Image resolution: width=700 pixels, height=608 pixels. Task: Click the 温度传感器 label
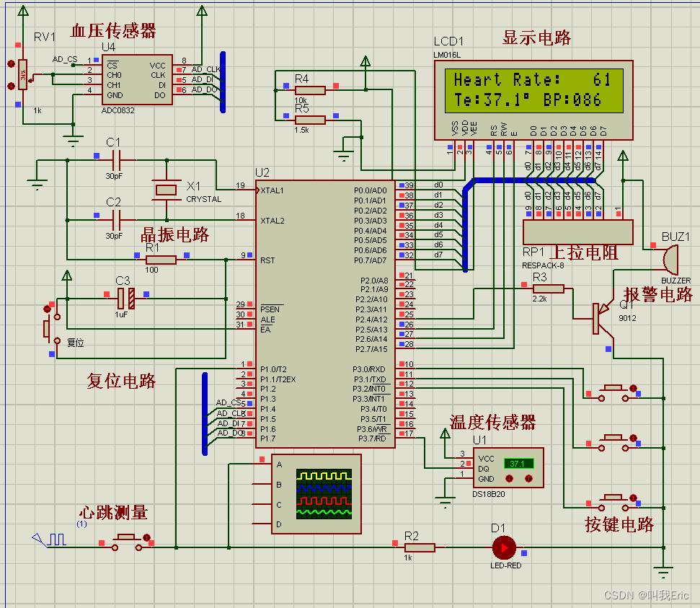coord(493,422)
